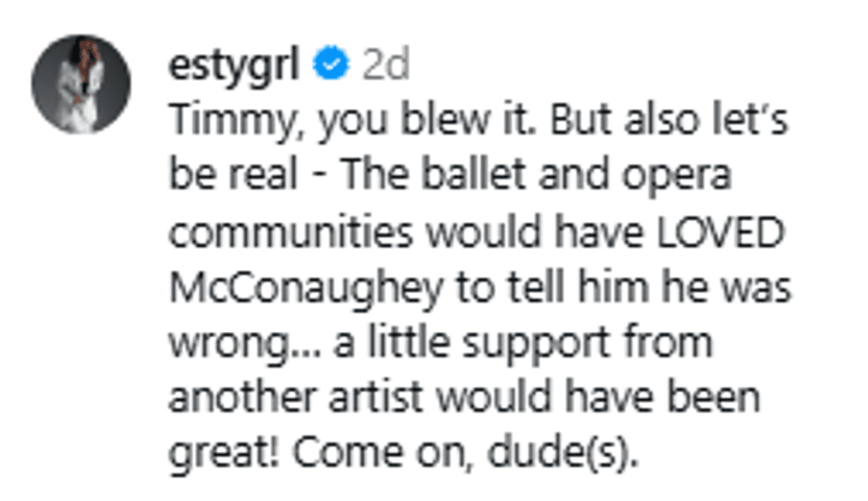Click the word great! in the comment
868x501 pixels.
coord(226,453)
